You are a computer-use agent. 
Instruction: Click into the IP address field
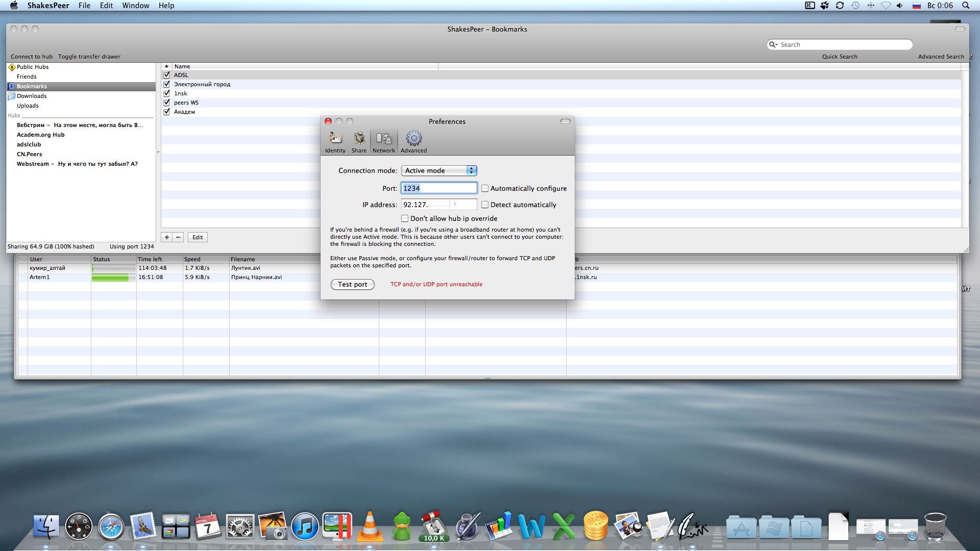[x=439, y=205]
